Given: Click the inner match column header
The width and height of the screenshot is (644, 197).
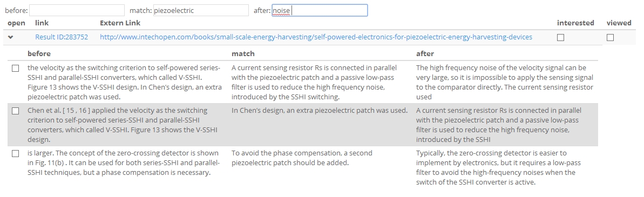Looking at the screenshot, I should click(243, 54).
